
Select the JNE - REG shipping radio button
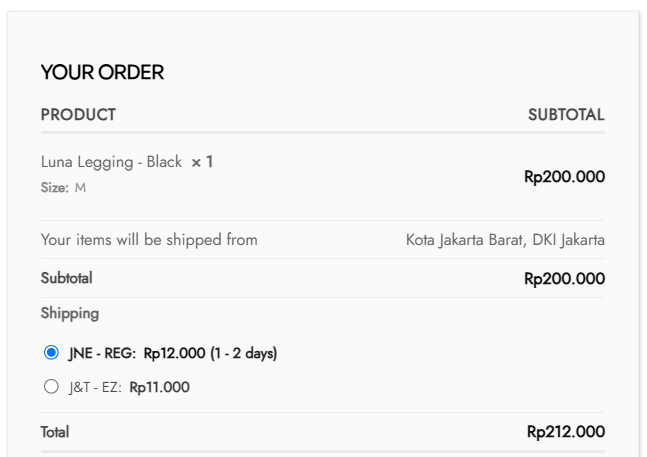[x=51, y=353]
